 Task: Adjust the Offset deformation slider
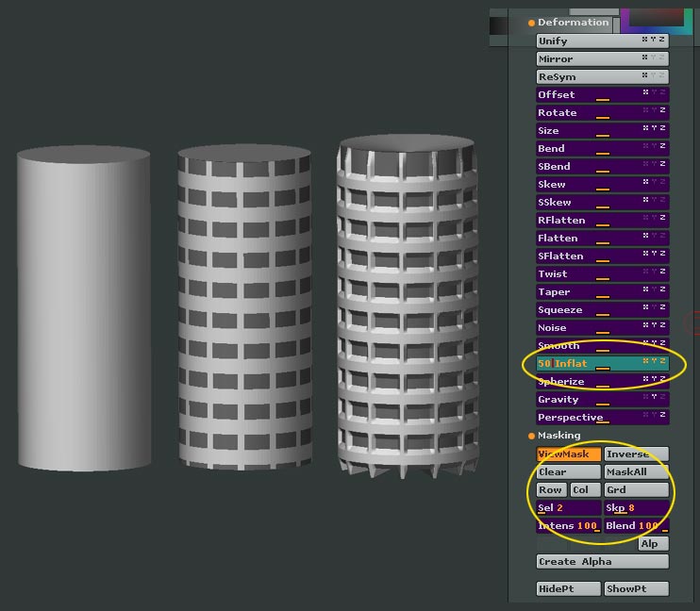pyautogui.click(x=602, y=94)
